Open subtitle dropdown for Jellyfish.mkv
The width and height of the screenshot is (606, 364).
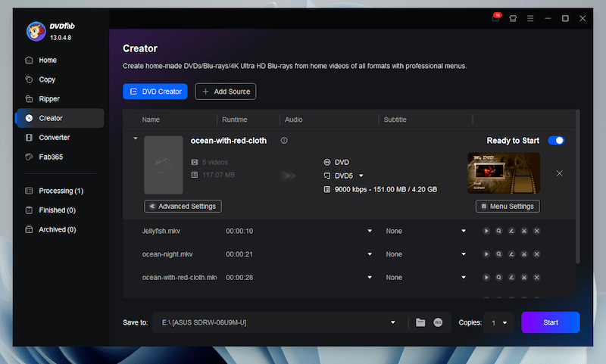click(464, 231)
